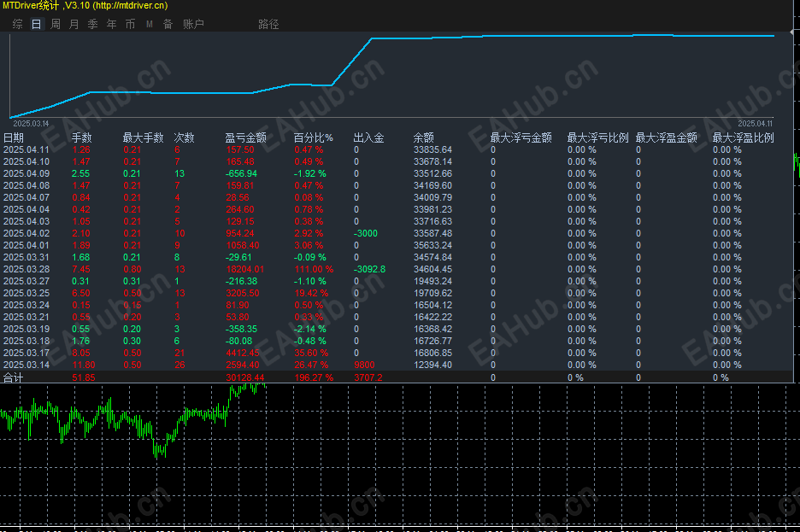
Task: Open the 月 monthly statistics tab
Action: 74,24
